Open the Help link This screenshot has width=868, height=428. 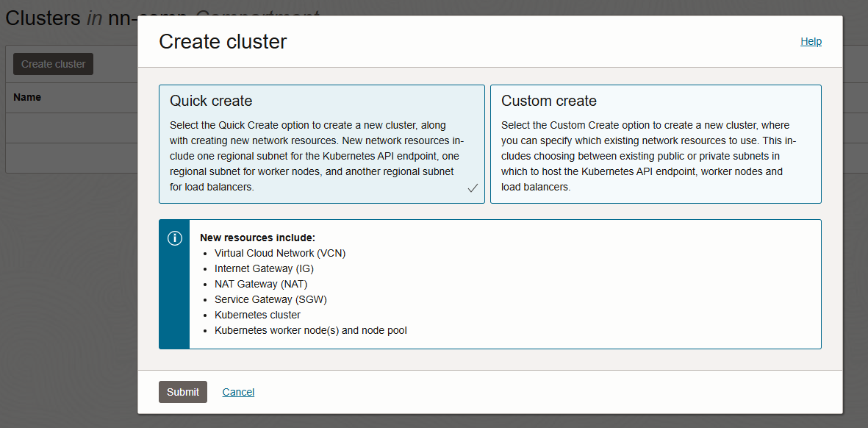[x=811, y=41]
